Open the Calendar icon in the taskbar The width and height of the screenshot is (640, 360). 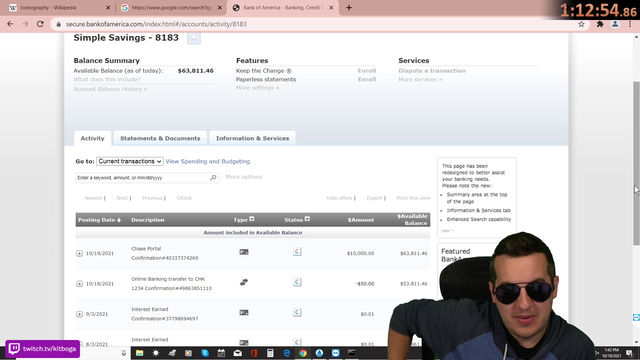(221, 353)
